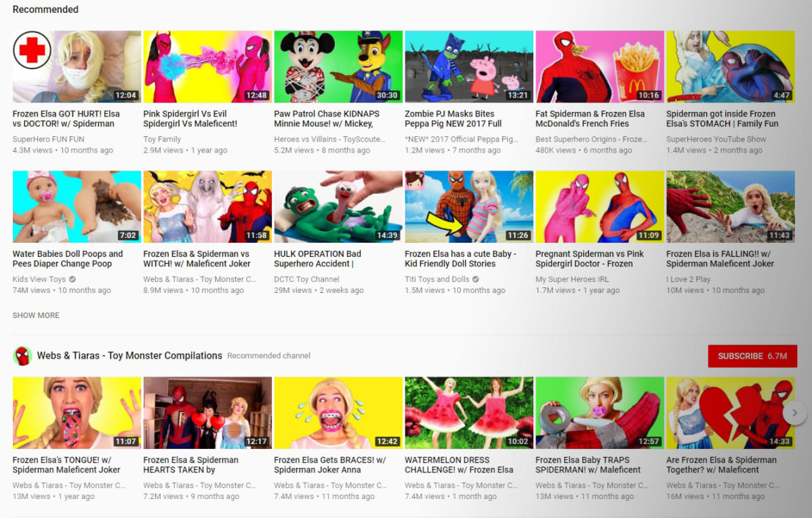Expand recommended list with SHOW MORE

(36, 315)
